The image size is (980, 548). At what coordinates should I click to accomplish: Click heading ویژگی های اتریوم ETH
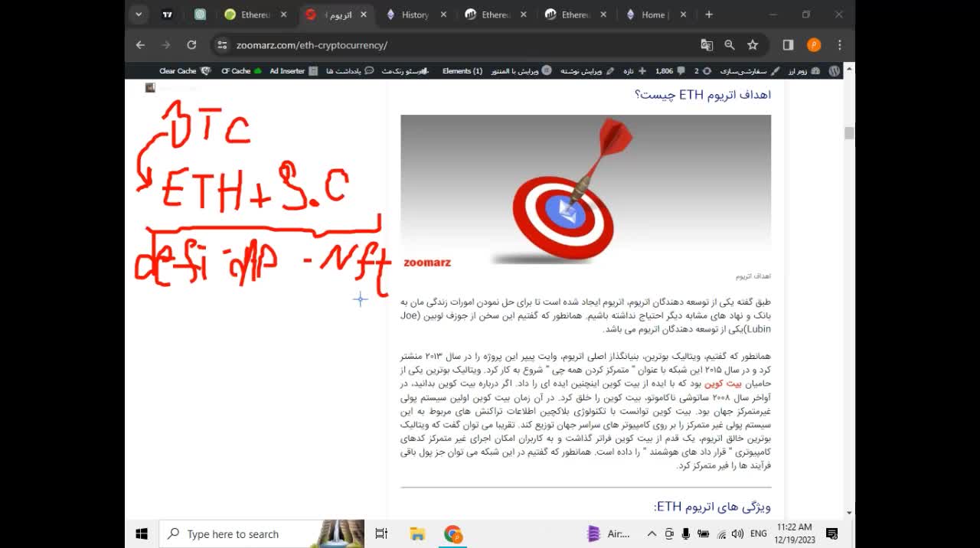click(712, 507)
